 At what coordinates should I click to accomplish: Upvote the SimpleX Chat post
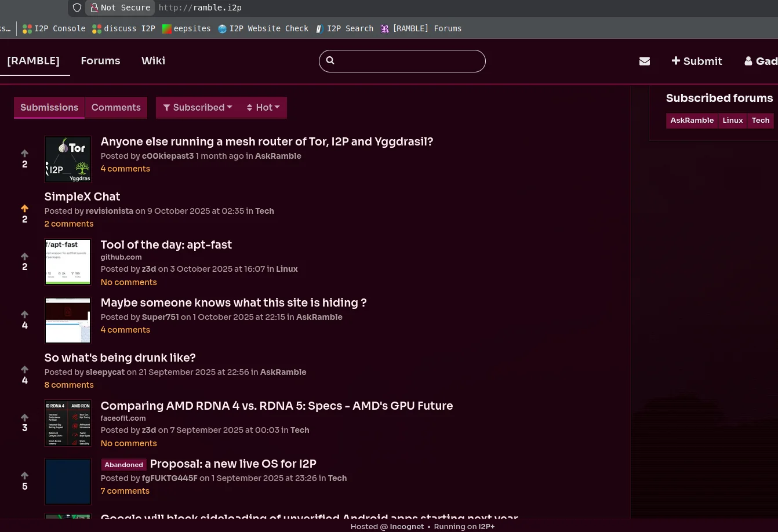tap(24, 208)
